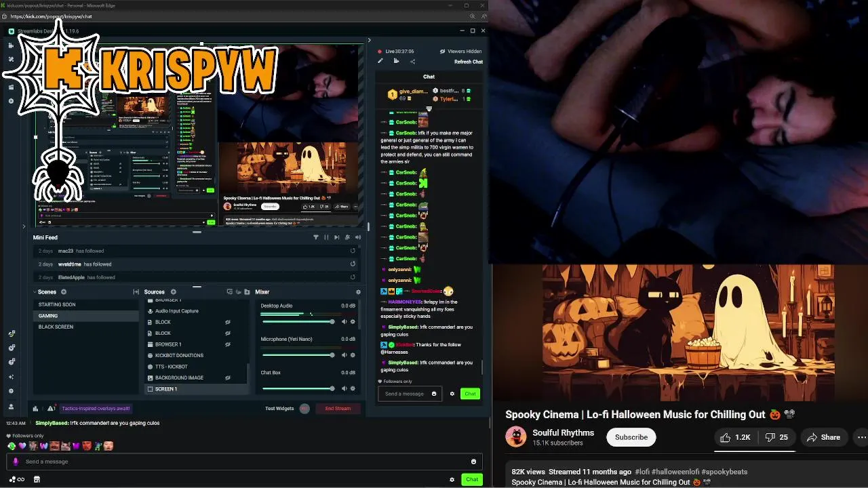Select SCREEN 1 source
Image resolution: width=868 pixels, height=488 pixels.
pyautogui.click(x=195, y=389)
